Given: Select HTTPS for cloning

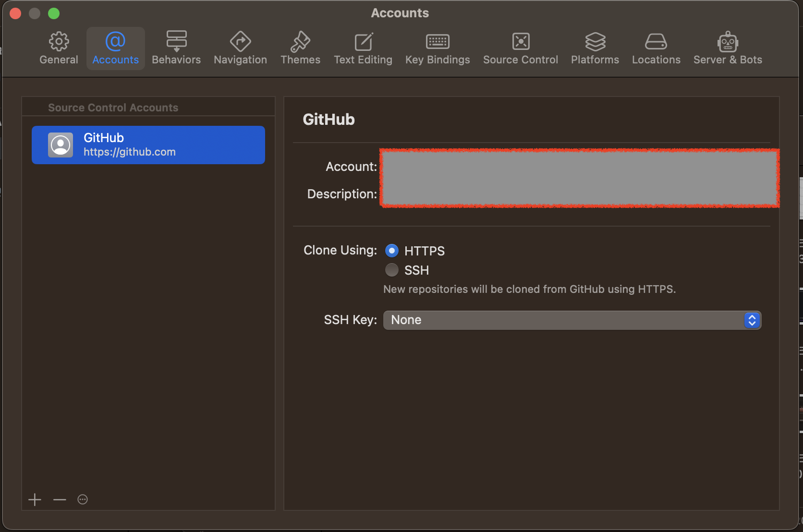Looking at the screenshot, I should tap(392, 251).
